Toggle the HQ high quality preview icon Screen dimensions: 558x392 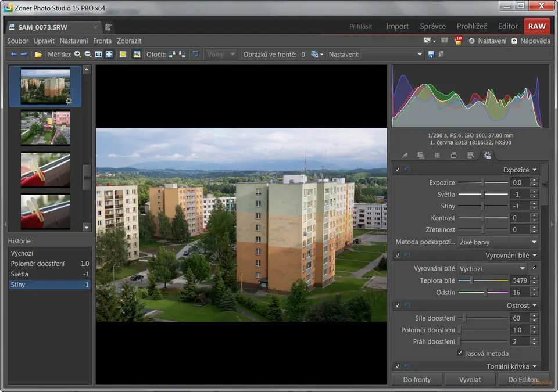pos(137,54)
